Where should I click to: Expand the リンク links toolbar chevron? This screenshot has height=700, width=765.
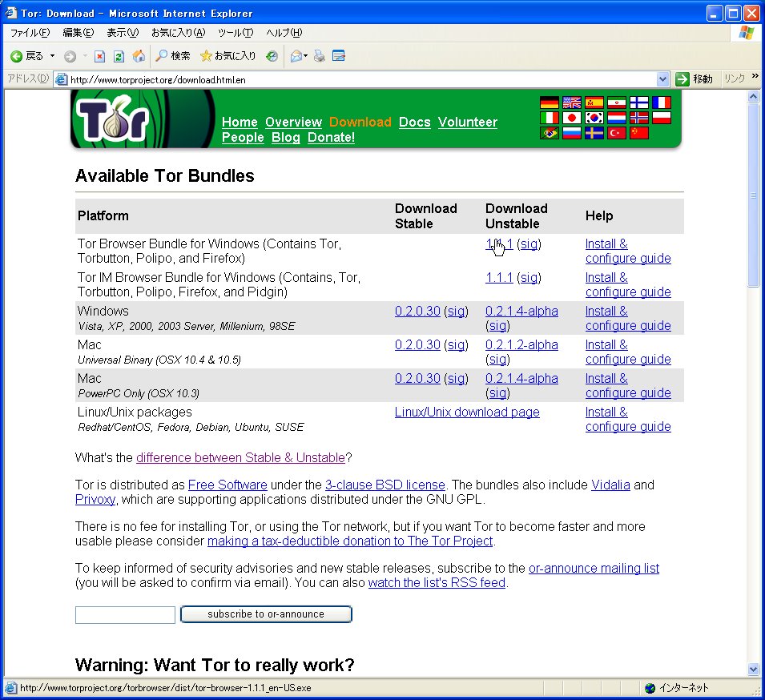click(755, 76)
